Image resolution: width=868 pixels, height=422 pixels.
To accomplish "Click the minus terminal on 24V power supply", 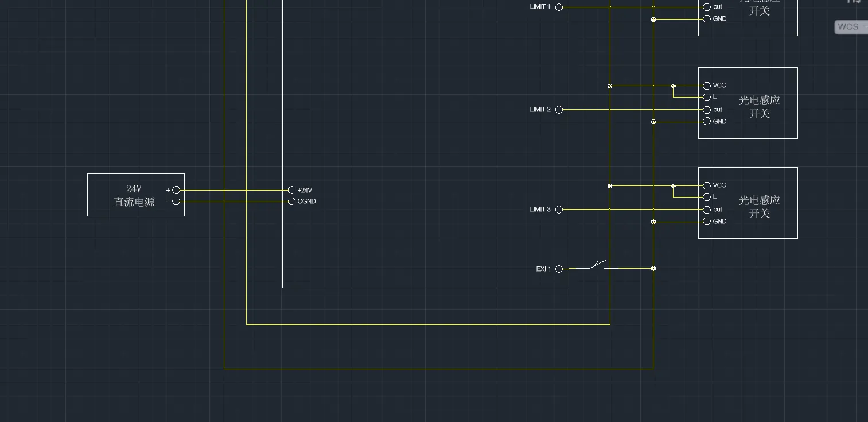I will pos(176,202).
